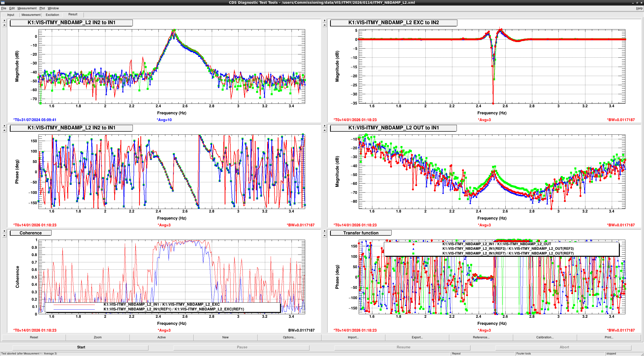Click up-arrow icon beside EXC to IN2 plot
Image resolution: width=644 pixels, height=356 pixels.
(x=325, y=25)
